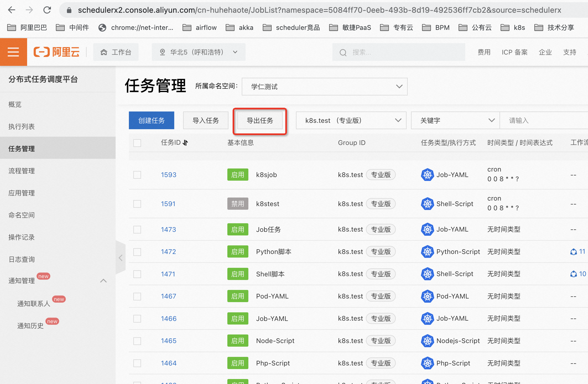Tick the checkbox for task 1591
Viewport: 588px width, 384px height.
pyautogui.click(x=137, y=204)
